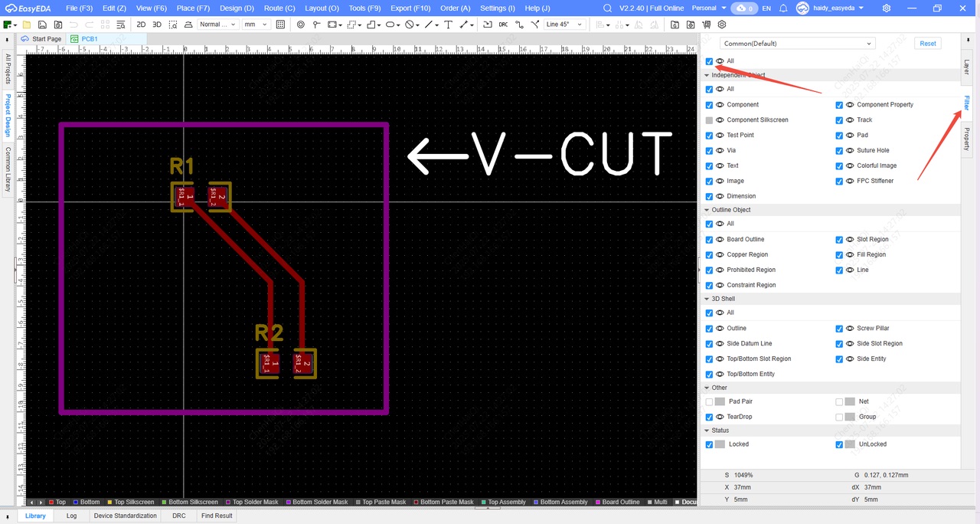Select the Text tool in toolbar
The width and height of the screenshot is (980, 524).
448,25
